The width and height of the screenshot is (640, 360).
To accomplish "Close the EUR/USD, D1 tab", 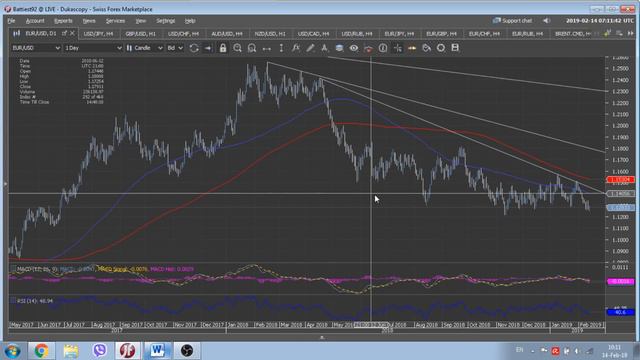I will click(72, 33).
